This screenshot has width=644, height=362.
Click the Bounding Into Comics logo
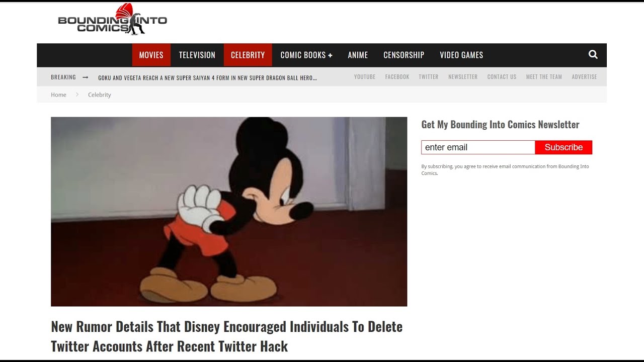112,20
